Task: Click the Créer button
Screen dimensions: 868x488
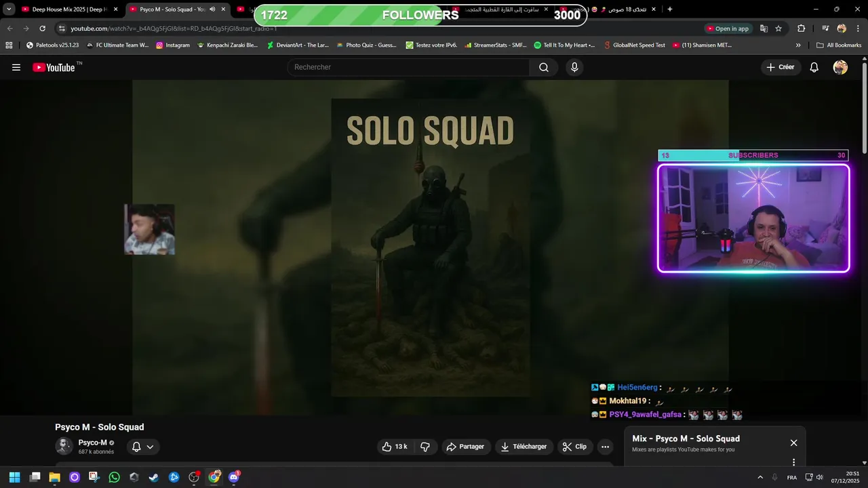Action: (781, 67)
